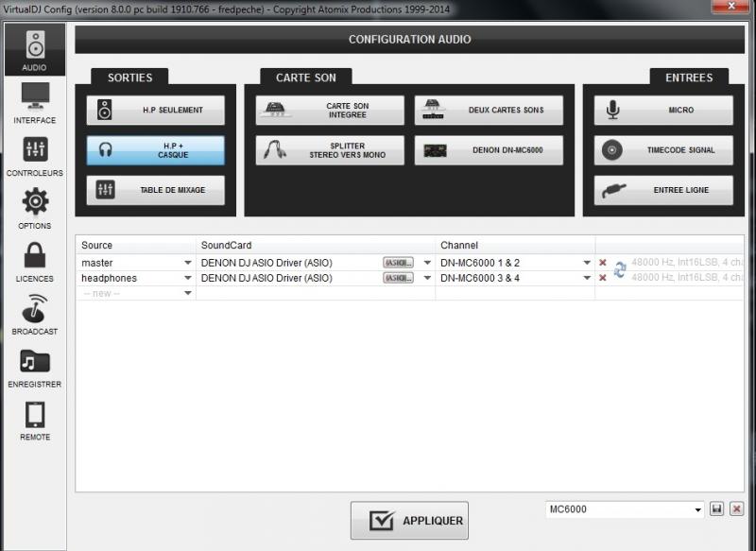The width and height of the screenshot is (756, 551).
Task: Click the blue refresh arrows icon
Action: tap(620, 269)
